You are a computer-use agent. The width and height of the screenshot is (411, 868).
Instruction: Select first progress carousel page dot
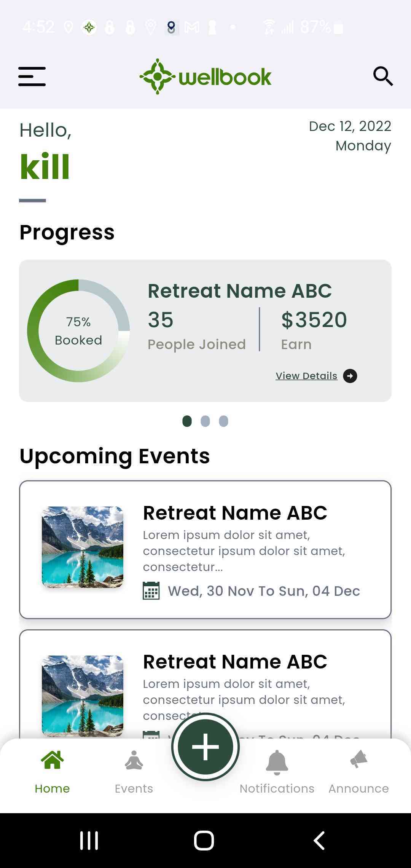coord(187,421)
